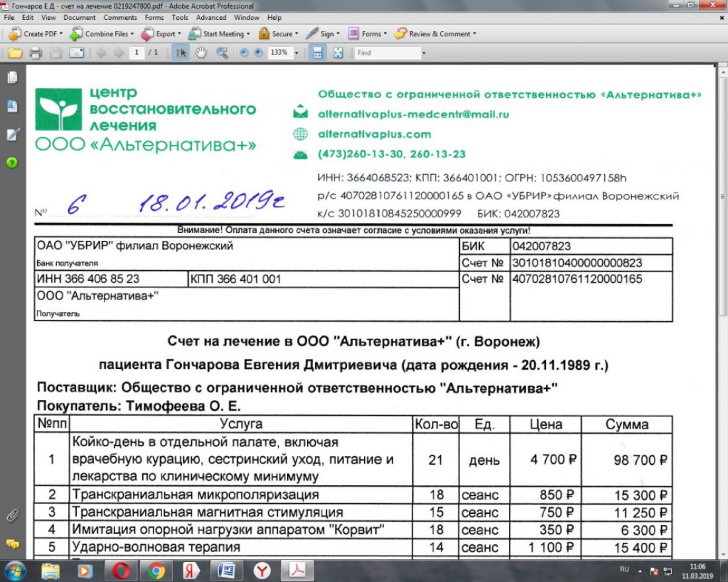Open the Signatures navigation panel
This screenshot has width=728, height=582.
[x=13, y=134]
